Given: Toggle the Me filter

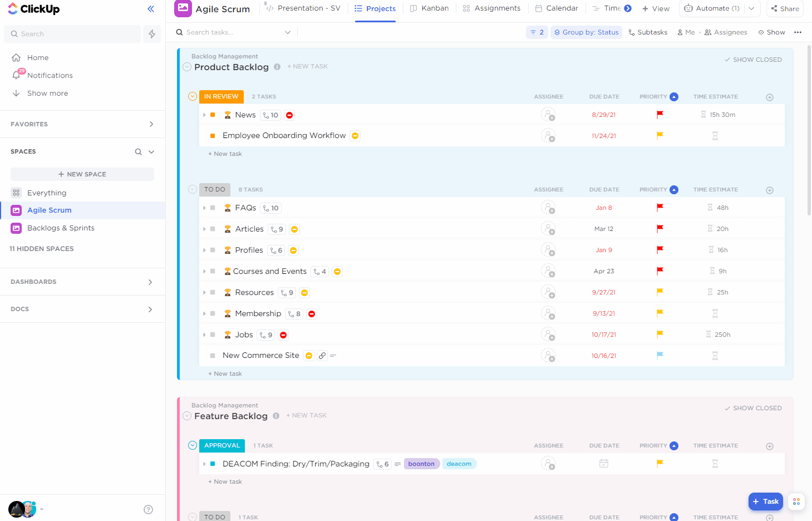Looking at the screenshot, I should (x=686, y=32).
